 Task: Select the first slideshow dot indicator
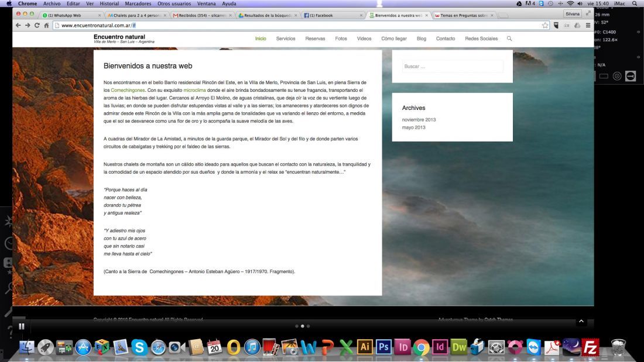pos(297,326)
